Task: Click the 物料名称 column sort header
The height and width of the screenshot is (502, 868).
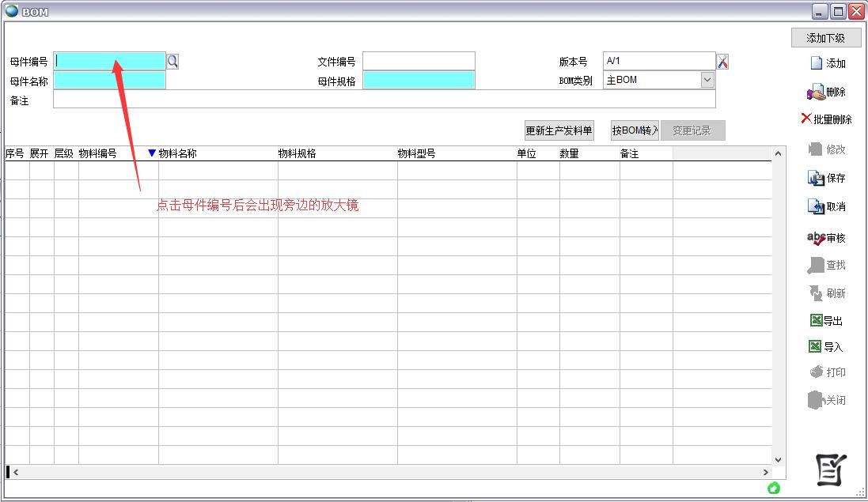Action: point(177,153)
